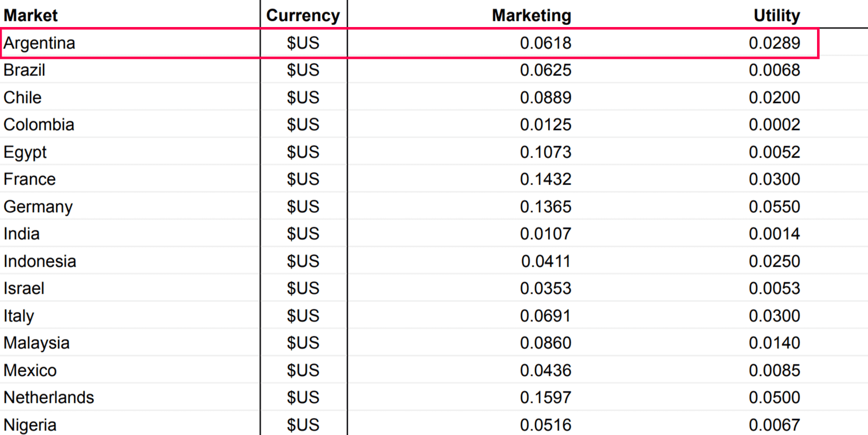
Task: Click the Marketing column header
Action: pos(531,15)
